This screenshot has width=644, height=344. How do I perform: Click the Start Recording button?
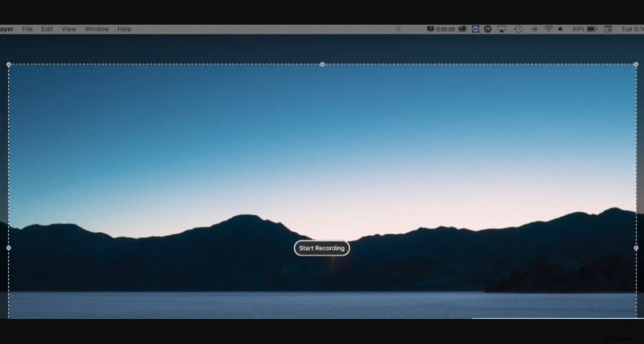[x=321, y=248]
